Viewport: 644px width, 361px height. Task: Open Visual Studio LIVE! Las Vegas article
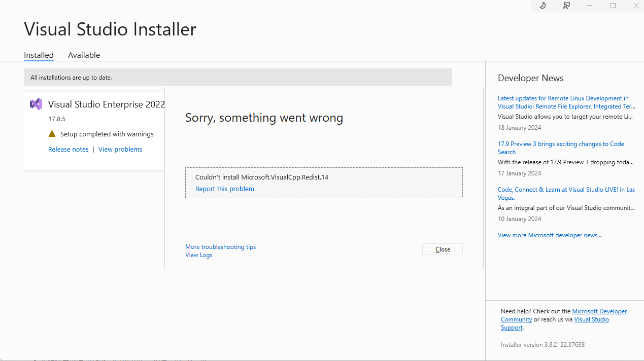[x=566, y=194]
